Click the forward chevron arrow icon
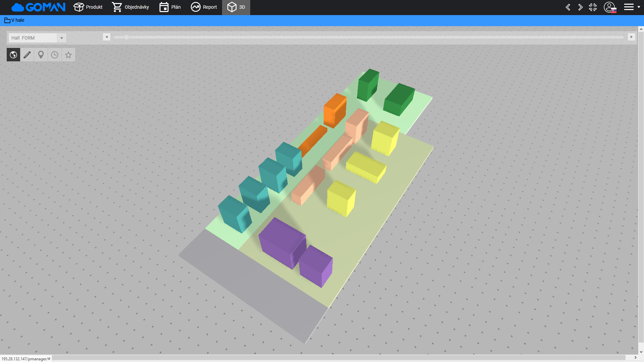The height and width of the screenshot is (362, 644). (x=580, y=7)
